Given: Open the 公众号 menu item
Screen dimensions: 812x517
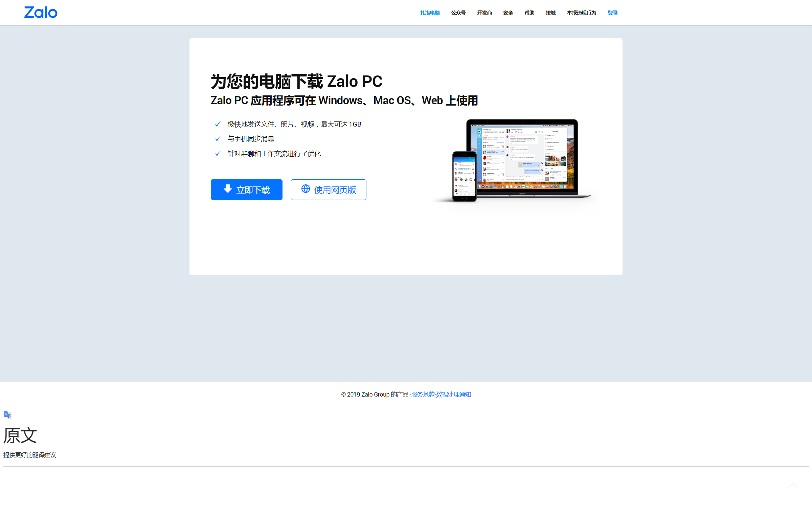Looking at the screenshot, I should [458, 13].
